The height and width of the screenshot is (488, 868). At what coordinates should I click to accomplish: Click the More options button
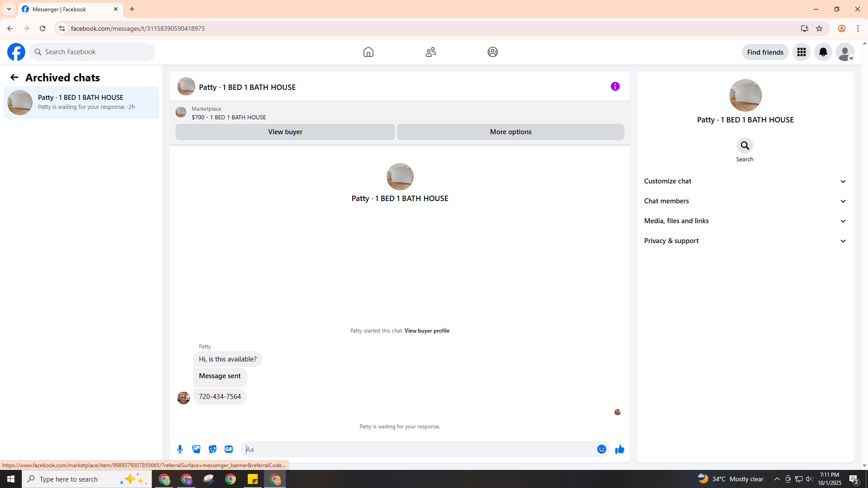pyautogui.click(x=510, y=132)
